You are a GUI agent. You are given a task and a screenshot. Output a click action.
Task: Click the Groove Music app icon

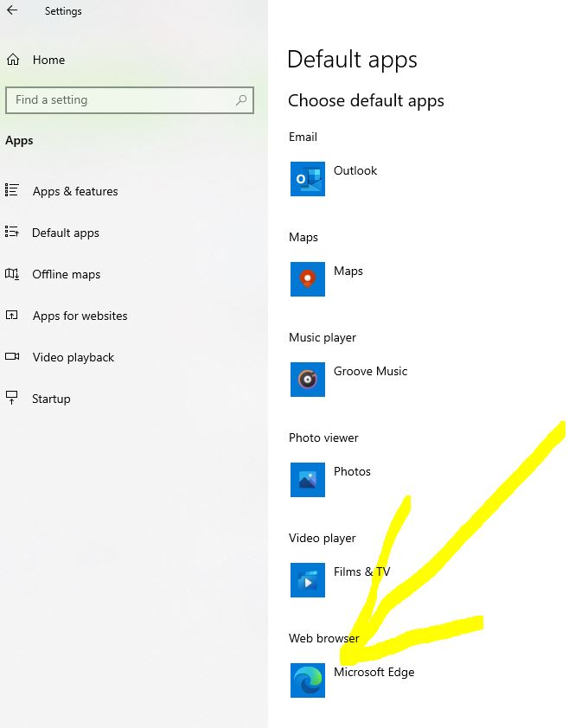[308, 380]
